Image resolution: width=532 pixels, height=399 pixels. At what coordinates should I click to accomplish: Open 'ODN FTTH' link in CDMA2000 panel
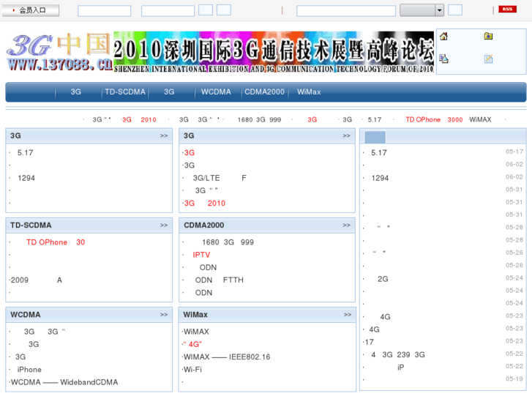(x=220, y=280)
